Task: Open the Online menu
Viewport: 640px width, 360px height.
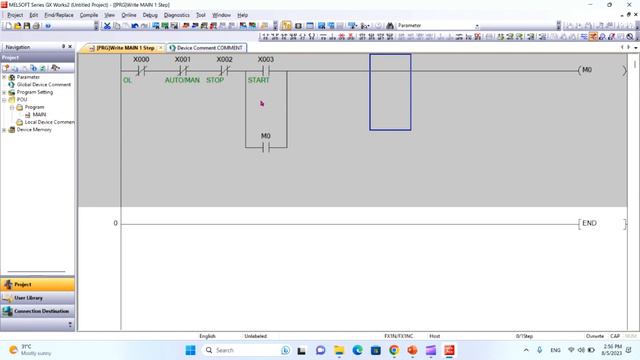Action: pos(129,15)
